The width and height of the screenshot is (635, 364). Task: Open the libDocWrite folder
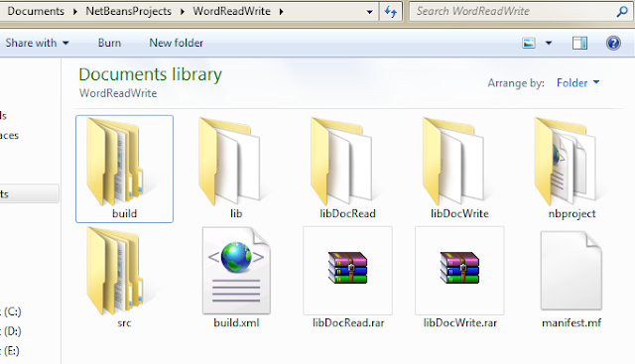pos(459,169)
